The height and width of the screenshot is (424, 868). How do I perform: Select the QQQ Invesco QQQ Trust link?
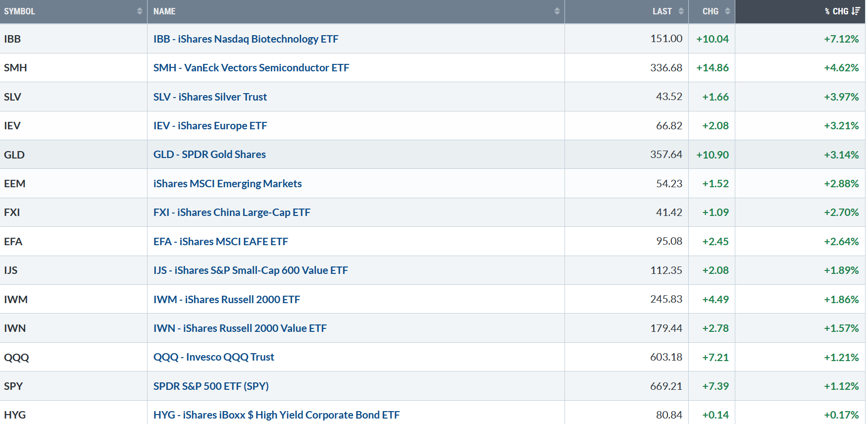click(x=213, y=357)
